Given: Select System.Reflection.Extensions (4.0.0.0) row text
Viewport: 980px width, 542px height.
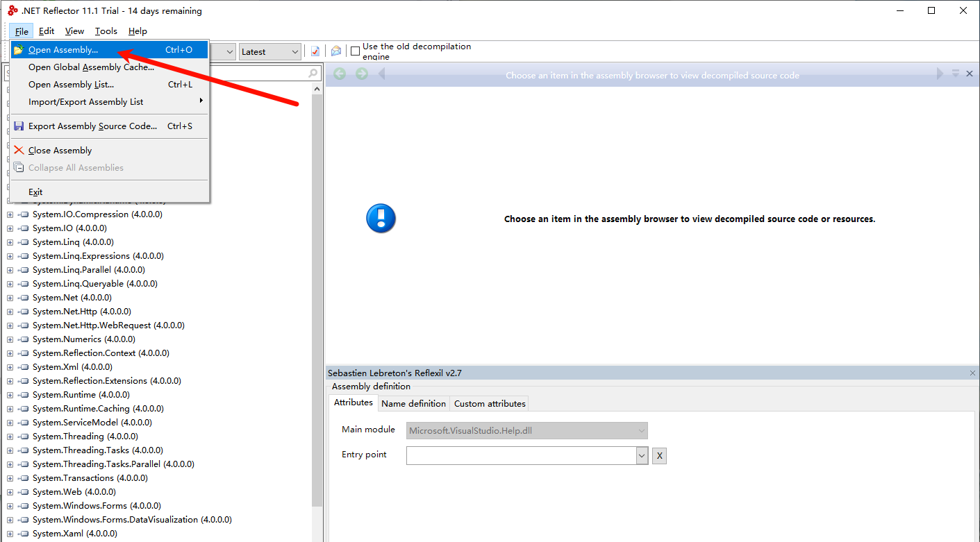Looking at the screenshot, I should [107, 381].
